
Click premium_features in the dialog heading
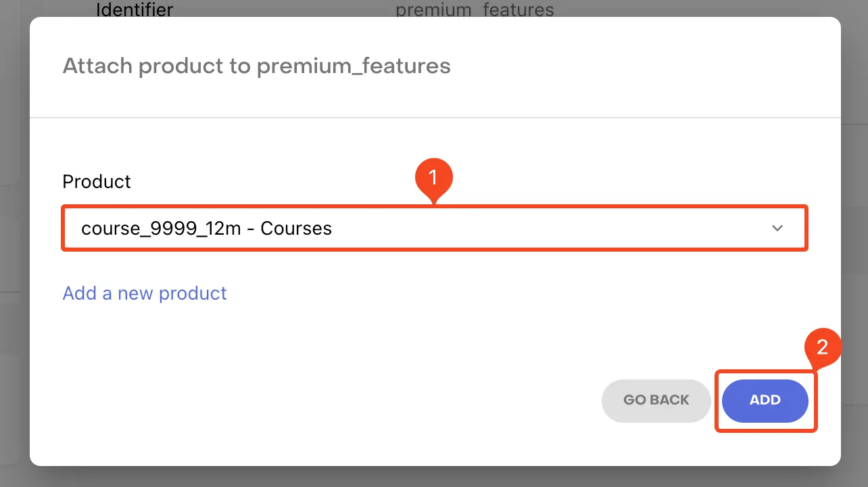pyautogui.click(x=354, y=66)
